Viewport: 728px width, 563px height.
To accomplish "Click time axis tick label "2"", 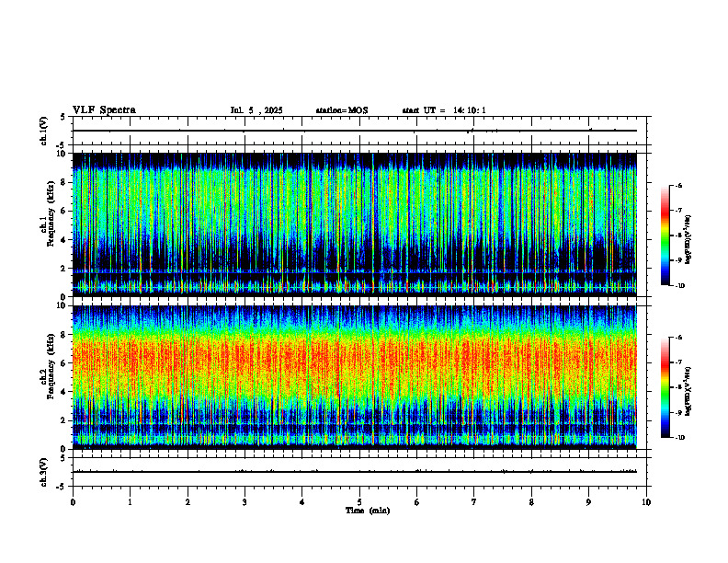I will point(188,502).
